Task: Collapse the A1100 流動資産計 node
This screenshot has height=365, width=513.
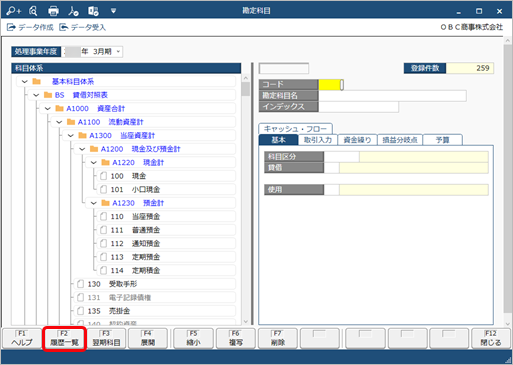Action: 59,122
